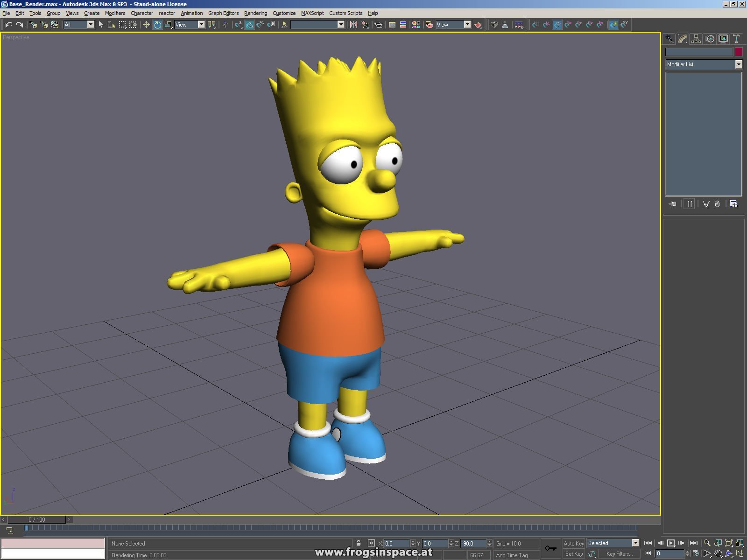Select the Select and Link tool
This screenshot has width=747, height=560.
point(33,25)
